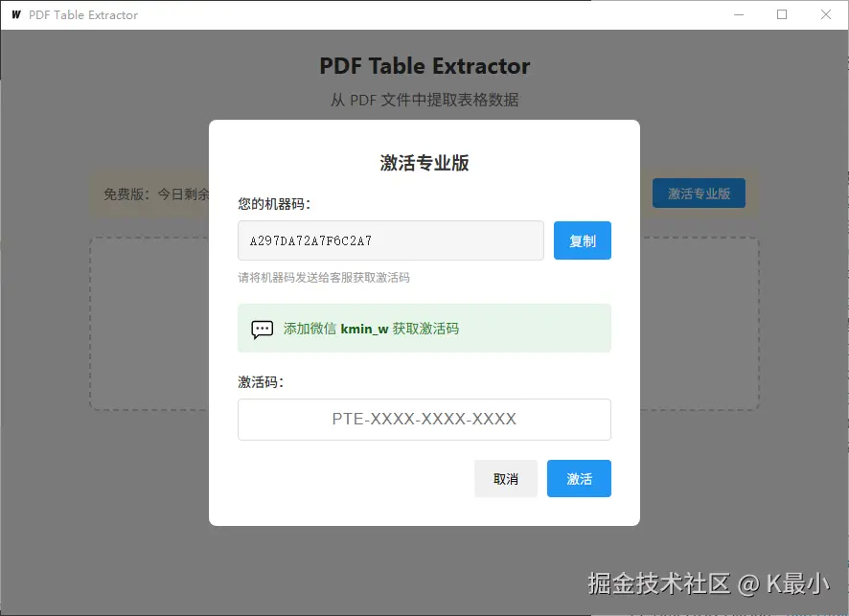Cancel the dialog with 取消
Image resolution: width=849 pixels, height=616 pixels.
506,478
